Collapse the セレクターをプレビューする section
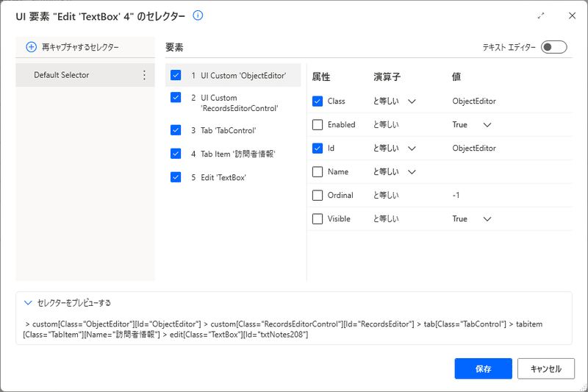The width and height of the screenshot is (588, 392). (28, 303)
